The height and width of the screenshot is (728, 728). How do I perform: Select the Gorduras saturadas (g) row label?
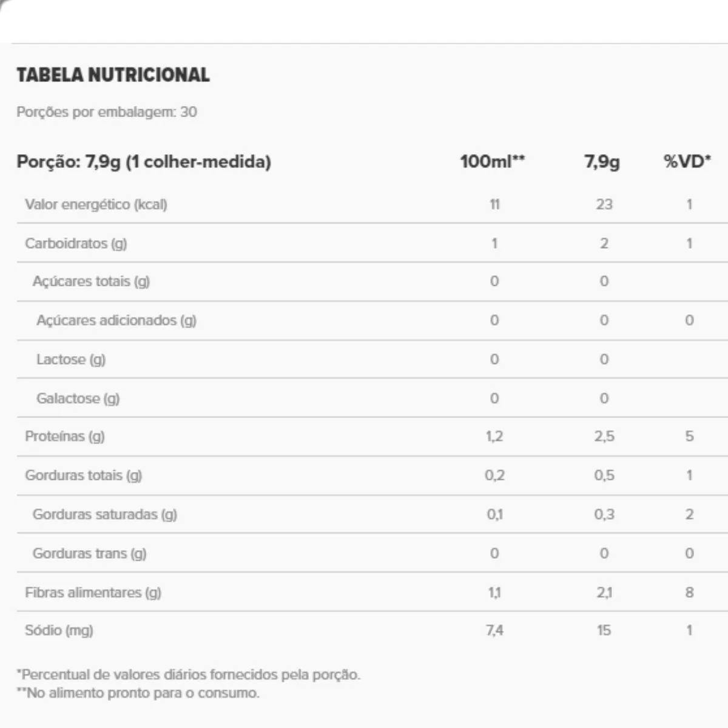(105, 514)
